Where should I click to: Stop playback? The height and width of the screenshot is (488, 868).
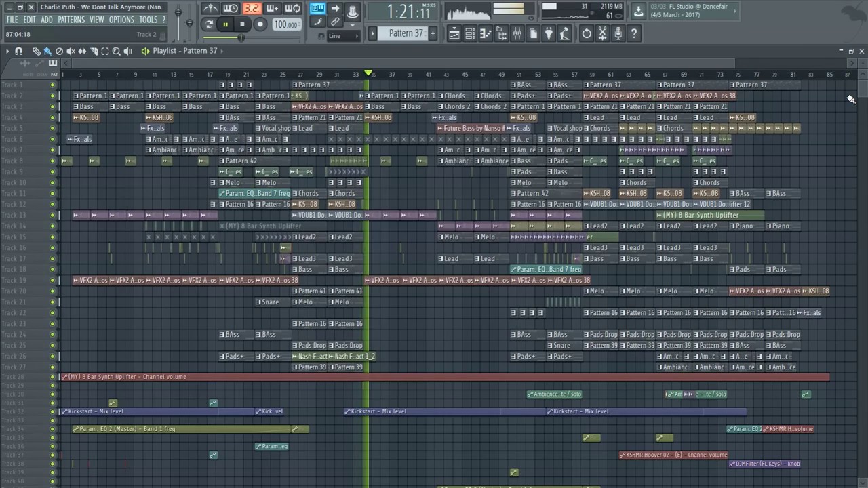[x=242, y=24]
